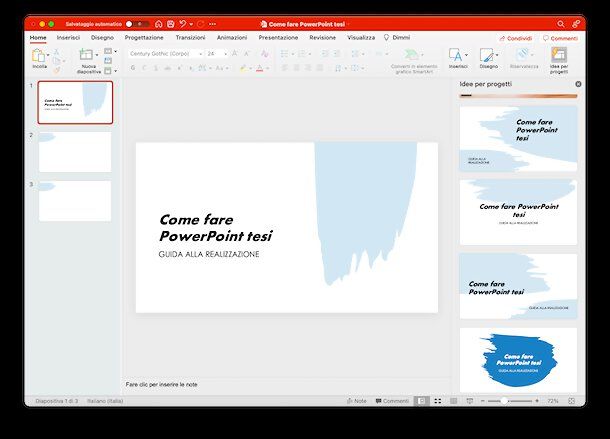Expand the Incolla paste options arrow
The image size is (610, 439).
48,55
